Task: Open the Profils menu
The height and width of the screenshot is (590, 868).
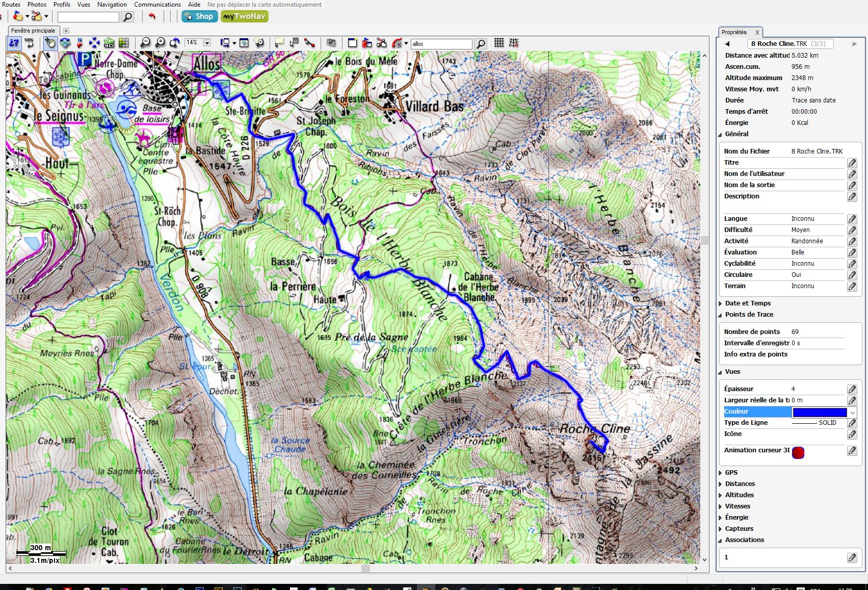Action: (x=62, y=5)
